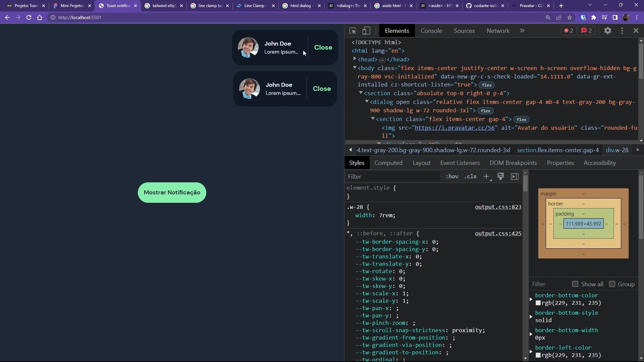Expand the head element node

click(355, 59)
